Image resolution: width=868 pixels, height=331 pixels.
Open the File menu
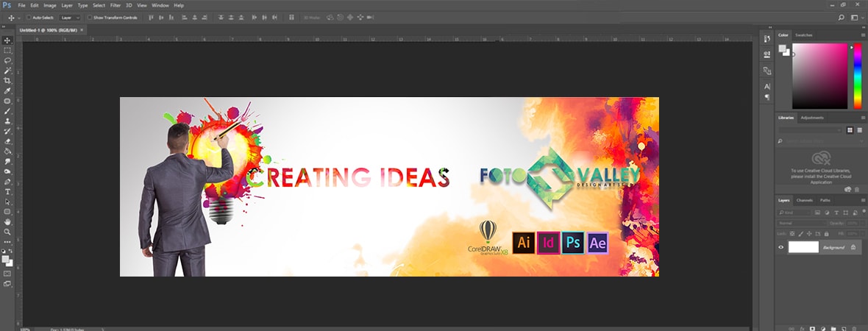pos(21,5)
